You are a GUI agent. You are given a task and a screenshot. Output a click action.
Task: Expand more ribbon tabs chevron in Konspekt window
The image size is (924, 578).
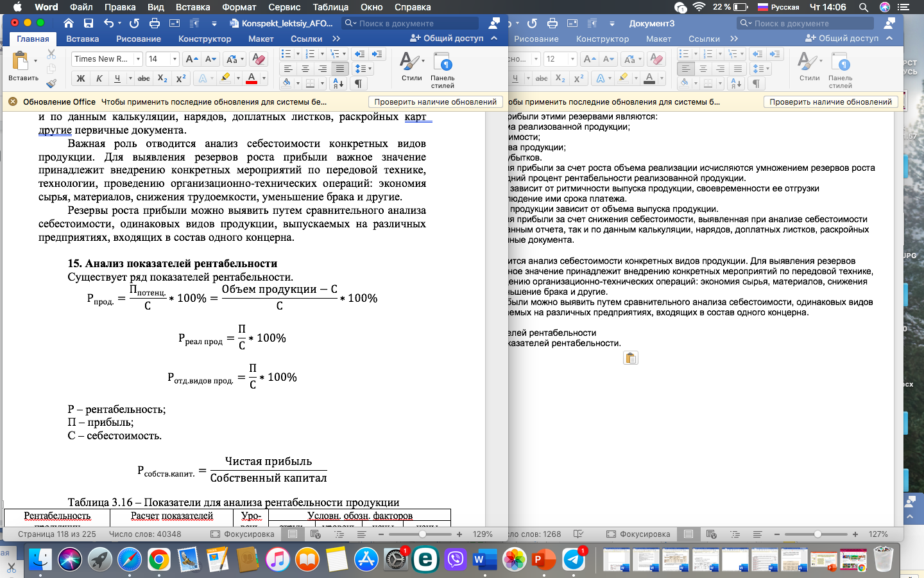[x=336, y=39]
